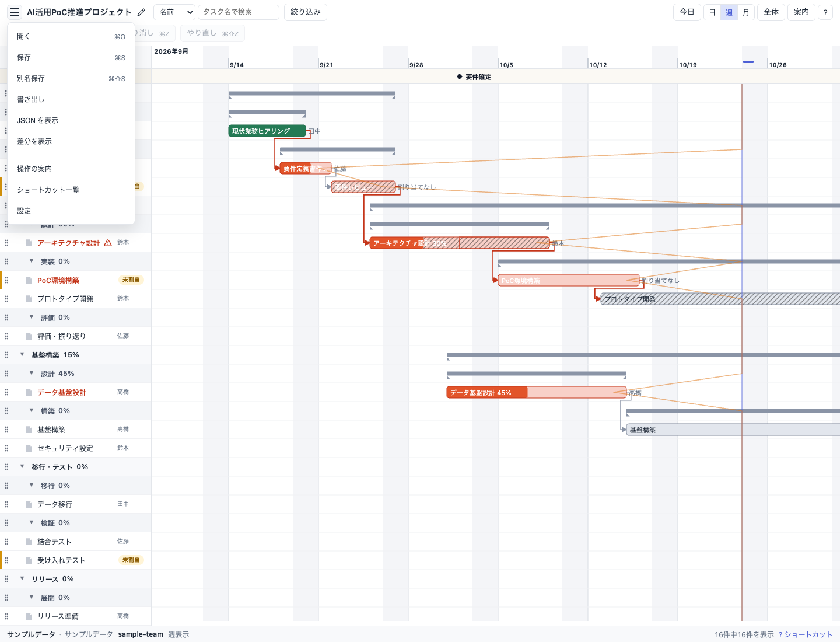Click the データ基盤設計 45% progress bar
This screenshot has width=840, height=642.
(x=536, y=392)
